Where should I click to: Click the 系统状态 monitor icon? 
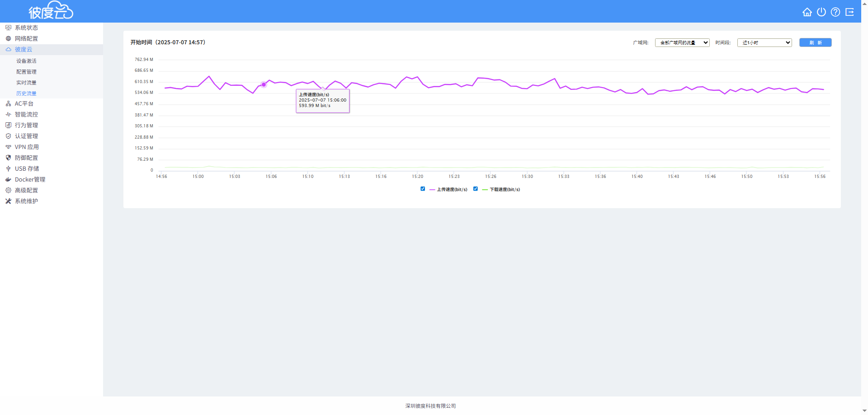[x=8, y=28]
